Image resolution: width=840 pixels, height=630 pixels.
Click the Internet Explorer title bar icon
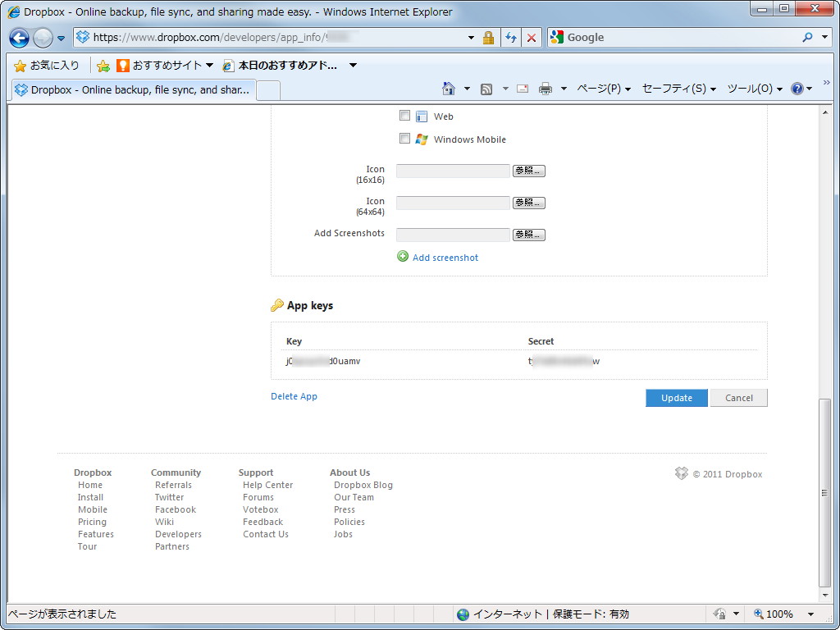click(14, 11)
